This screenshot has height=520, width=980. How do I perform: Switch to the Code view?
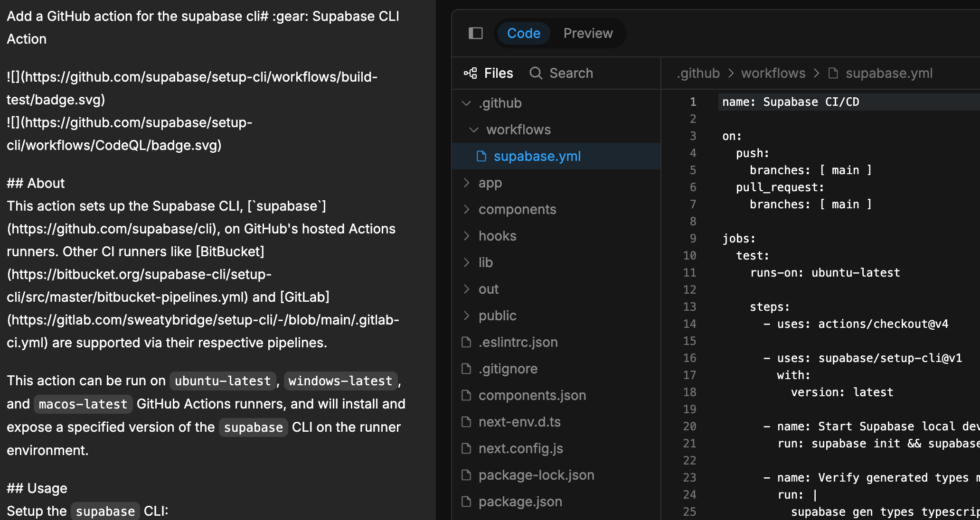point(523,33)
